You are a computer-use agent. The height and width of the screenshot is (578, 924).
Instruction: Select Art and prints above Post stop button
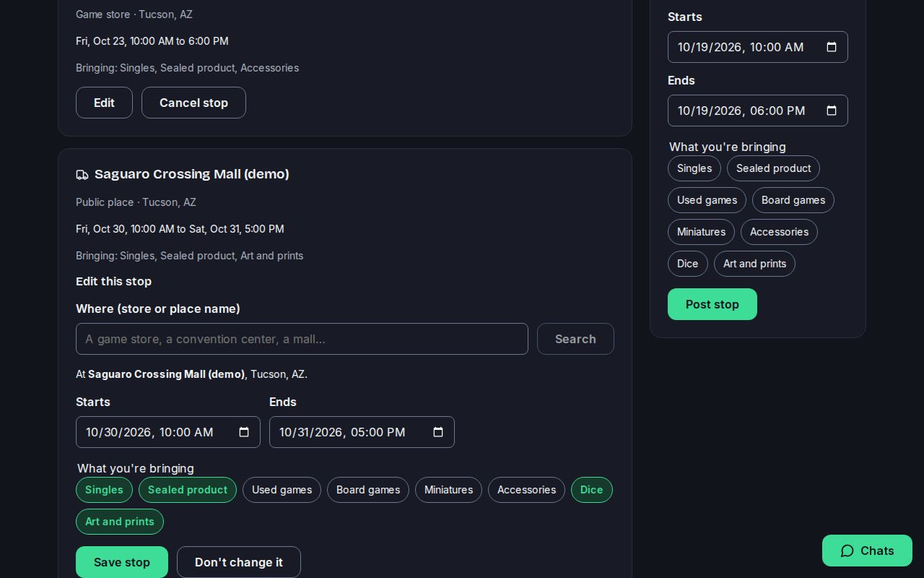(x=754, y=264)
